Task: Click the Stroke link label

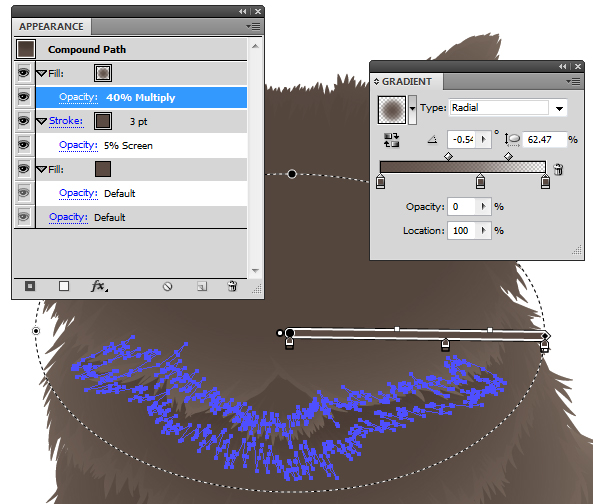Action: tap(66, 121)
